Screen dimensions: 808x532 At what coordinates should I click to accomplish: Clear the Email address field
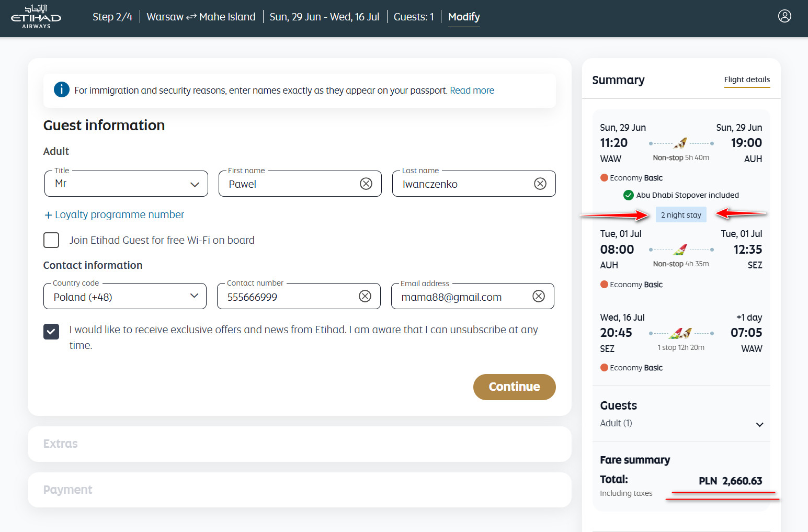(x=539, y=297)
